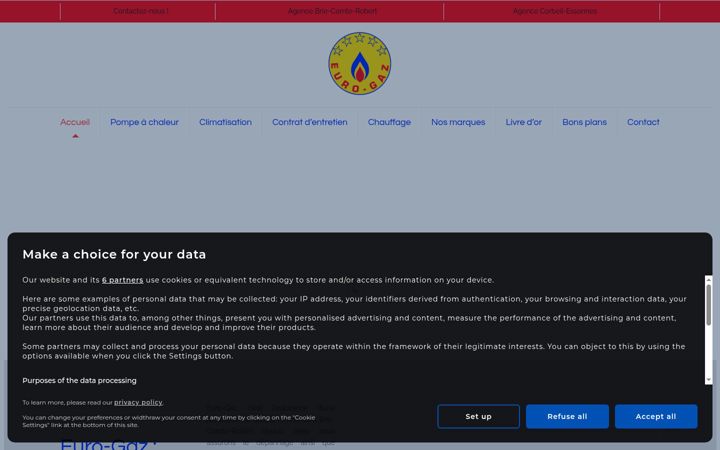Open Agence Corbeil-Essonnes link
This screenshot has height=450, width=720.
click(555, 11)
